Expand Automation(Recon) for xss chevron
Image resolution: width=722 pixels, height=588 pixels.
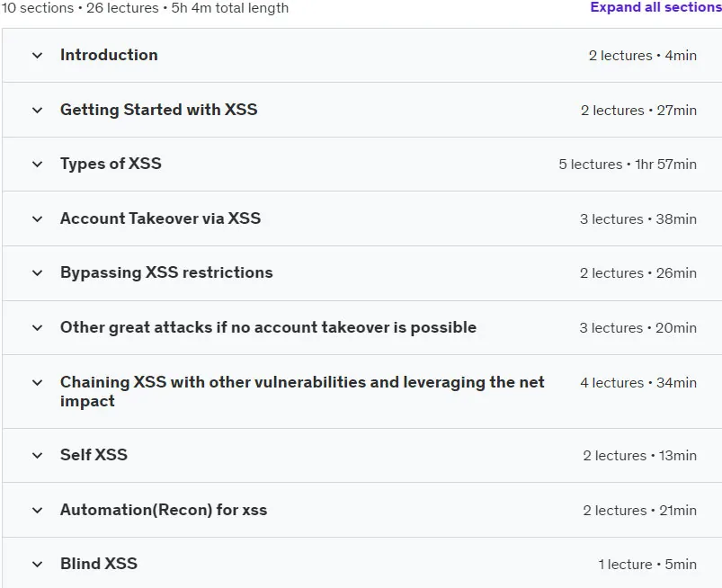tap(37, 510)
